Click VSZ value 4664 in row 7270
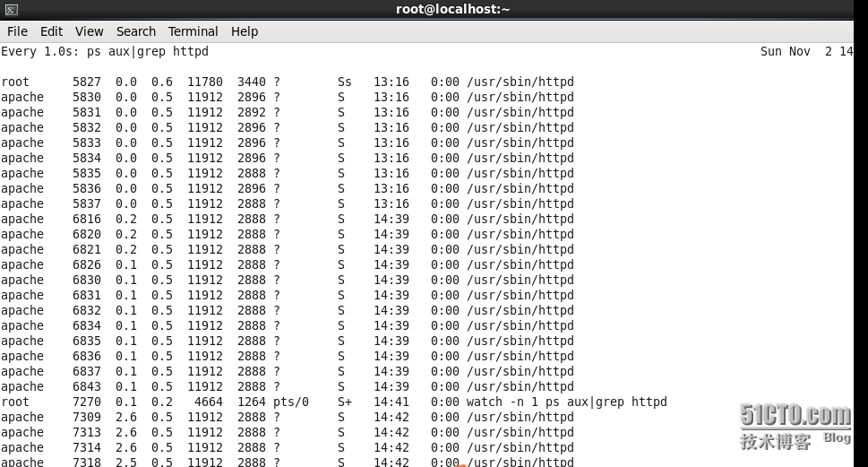This screenshot has height=467, width=868. [x=209, y=402]
